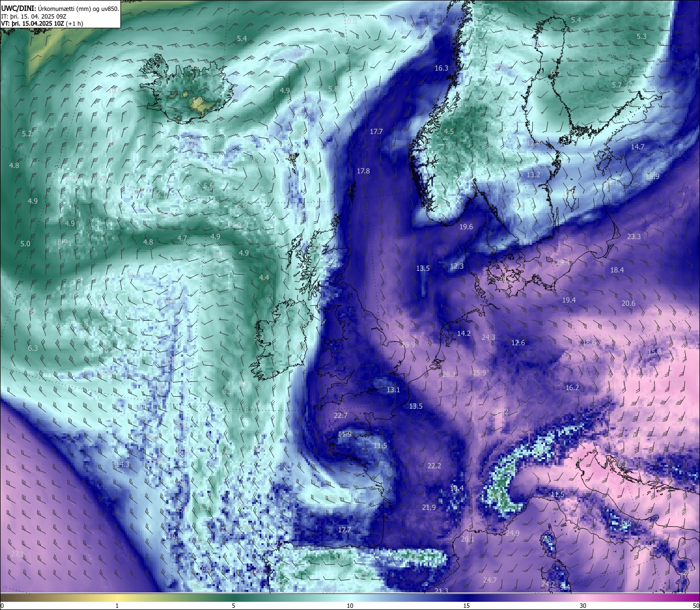Click the 12.6 value over Germany
The width and height of the screenshot is (700, 610).
click(518, 343)
